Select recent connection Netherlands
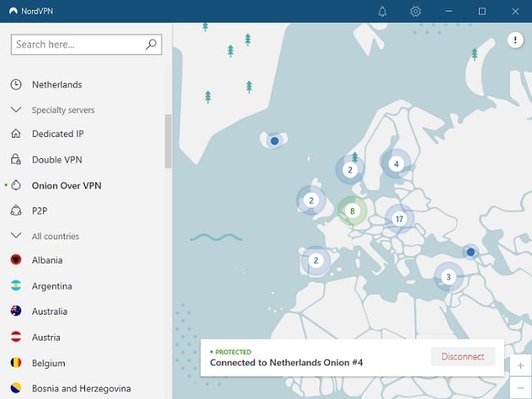Screen dimensions: 532x399 point(57,84)
